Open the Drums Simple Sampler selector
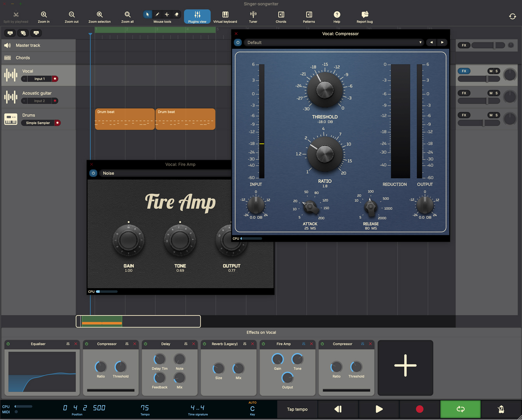Image resolution: width=522 pixels, height=420 pixels. pyautogui.click(x=38, y=123)
